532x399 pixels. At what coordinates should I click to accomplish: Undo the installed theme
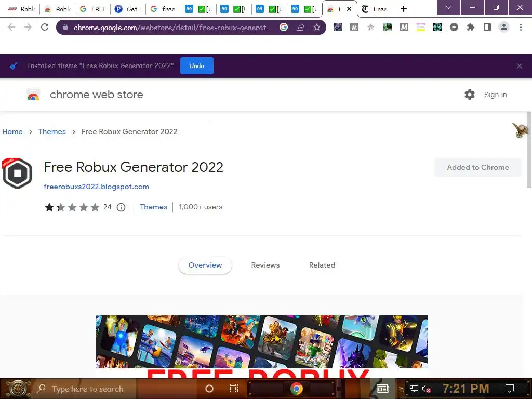(197, 66)
